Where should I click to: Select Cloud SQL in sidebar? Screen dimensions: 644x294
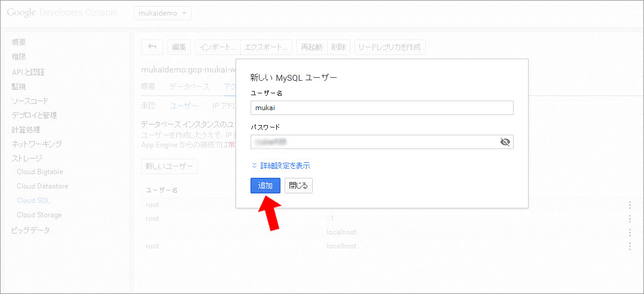pos(33,201)
